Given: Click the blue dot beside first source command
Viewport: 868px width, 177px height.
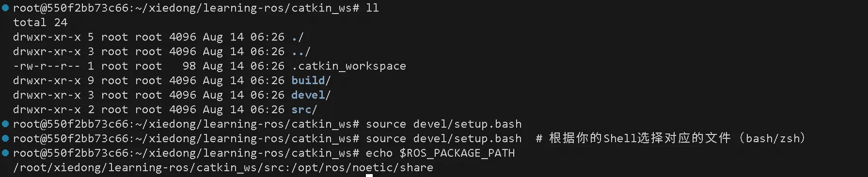Looking at the screenshot, I should (5, 124).
